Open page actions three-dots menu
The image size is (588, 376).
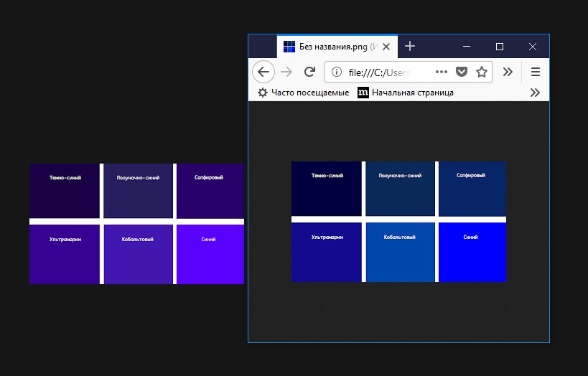pos(442,72)
